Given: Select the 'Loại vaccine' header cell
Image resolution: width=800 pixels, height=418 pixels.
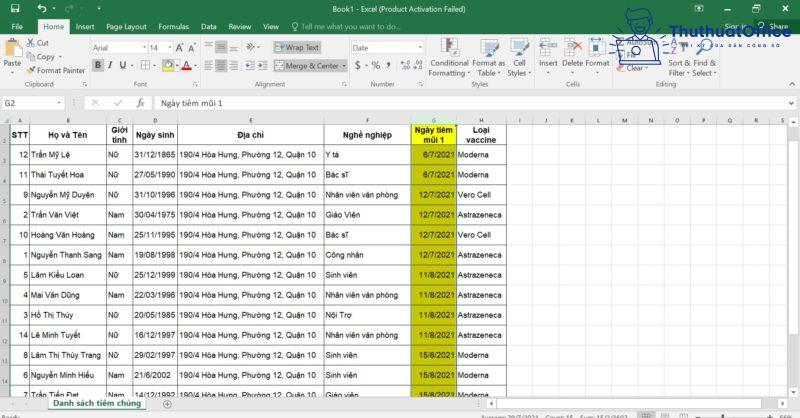Looking at the screenshot, I should 481,135.
